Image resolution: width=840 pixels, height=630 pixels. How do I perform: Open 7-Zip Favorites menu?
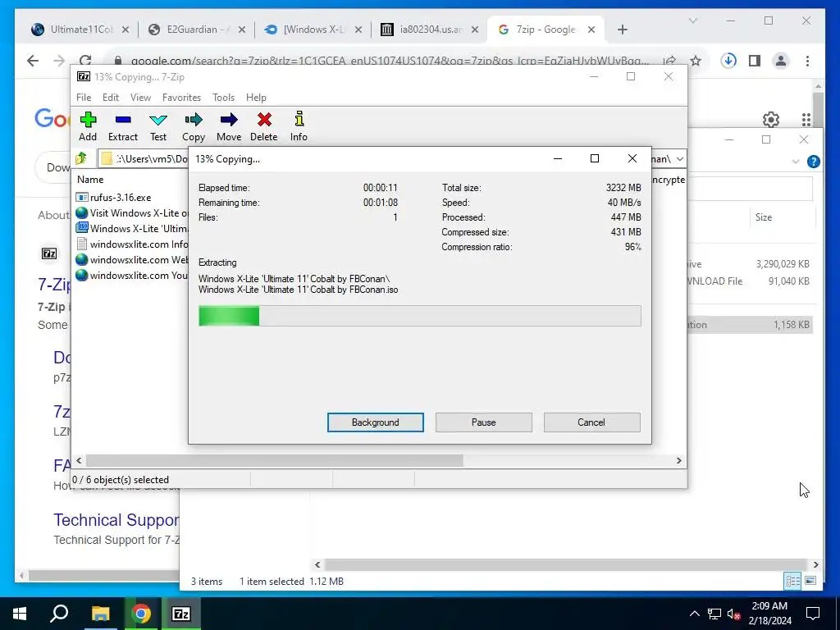tap(181, 97)
